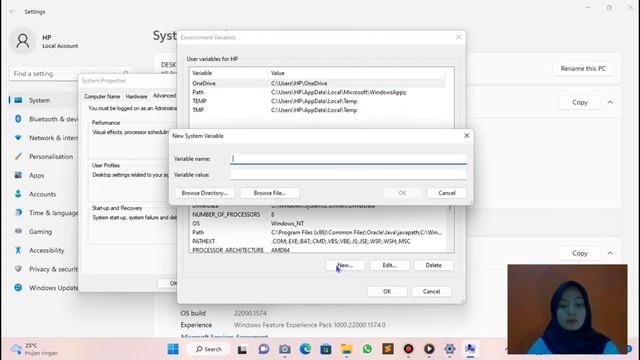
Task: Open Camera app from taskbar
Action: [x=285, y=349]
